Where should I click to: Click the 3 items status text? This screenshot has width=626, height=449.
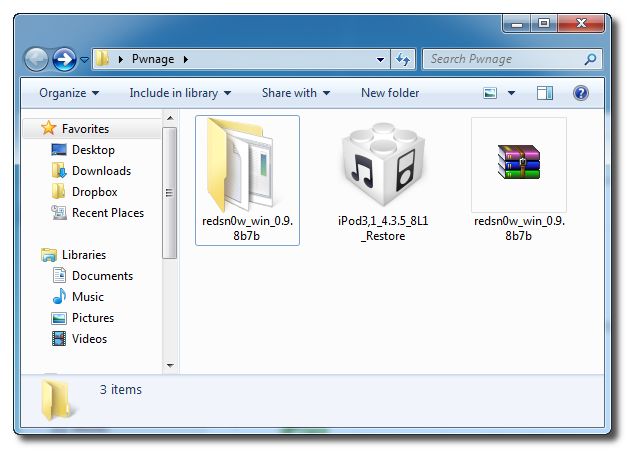coord(121,390)
